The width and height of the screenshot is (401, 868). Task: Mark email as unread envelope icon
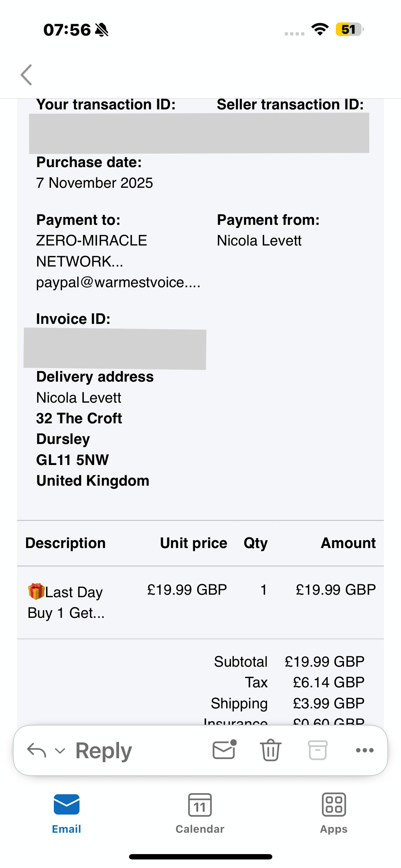tap(224, 750)
